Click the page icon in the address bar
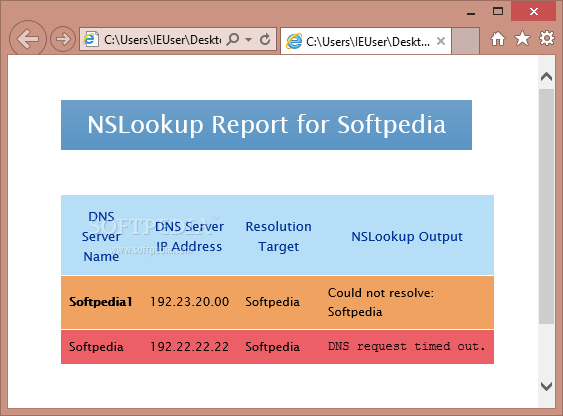This screenshot has height=416, width=563. point(90,39)
